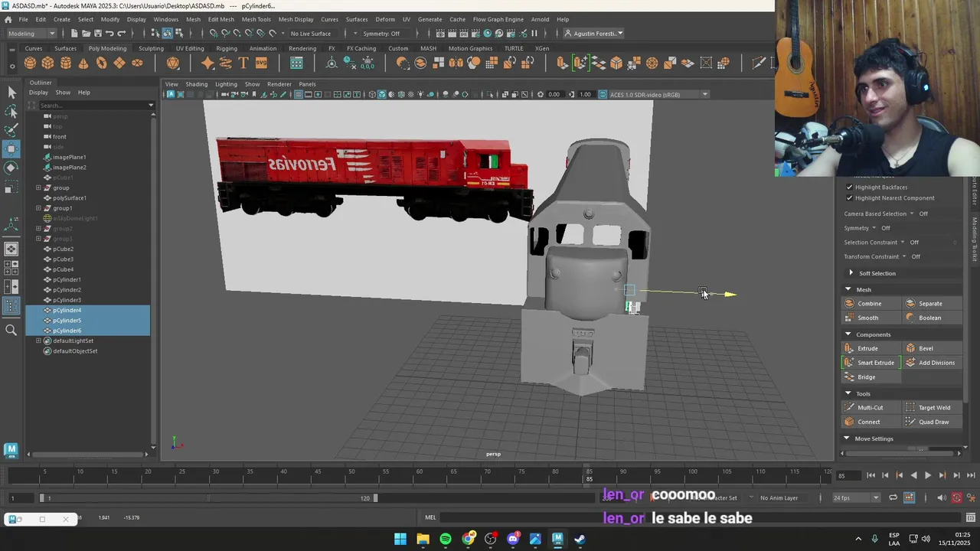Open Chrome from the Windows taskbar
This screenshot has width=980, height=551.
pyautogui.click(x=468, y=539)
